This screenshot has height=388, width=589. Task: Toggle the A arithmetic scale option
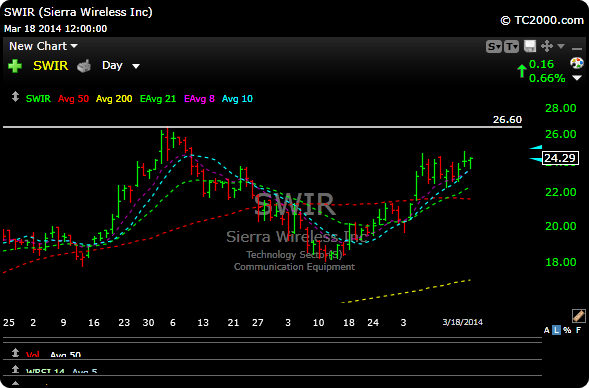[547, 330]
